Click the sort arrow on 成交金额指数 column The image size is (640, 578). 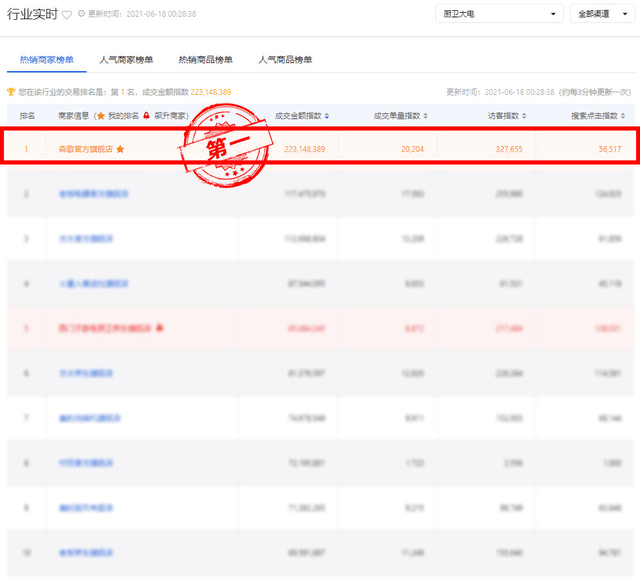[x=329, y=116]
